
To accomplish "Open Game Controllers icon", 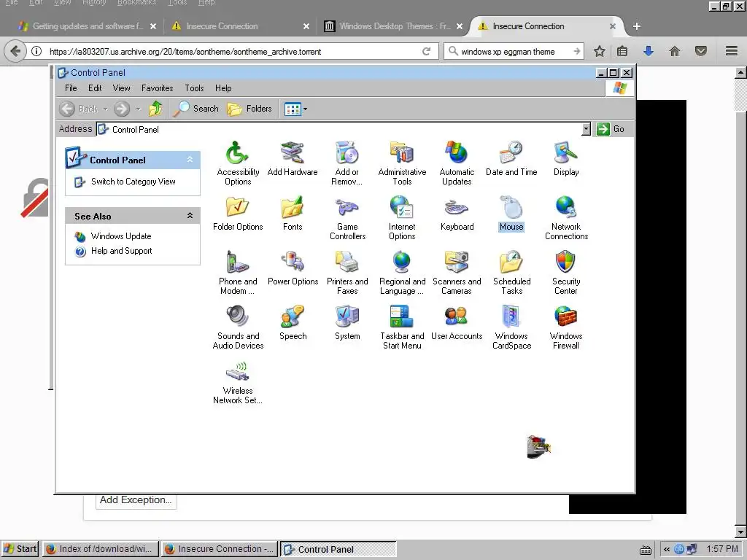I will click(x=347, y=217).
